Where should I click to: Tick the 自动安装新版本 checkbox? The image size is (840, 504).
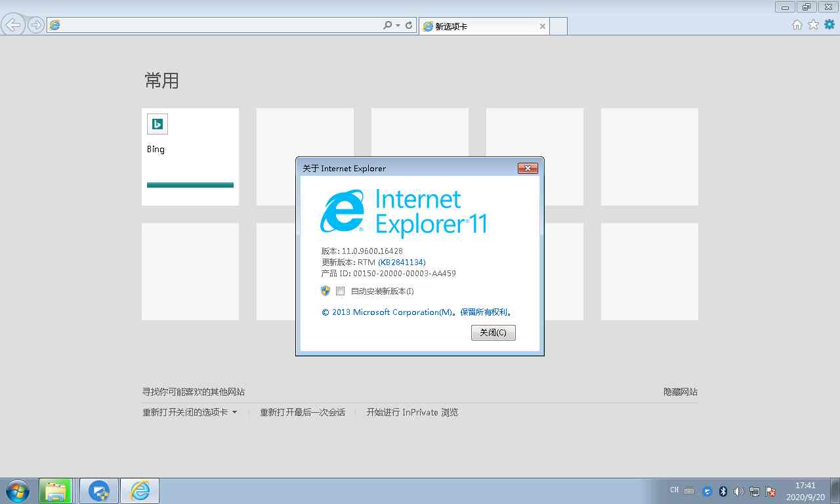(340, 291)
